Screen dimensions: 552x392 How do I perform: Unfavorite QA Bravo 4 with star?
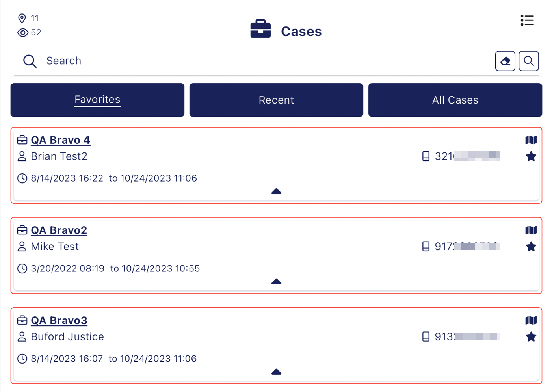531,157
